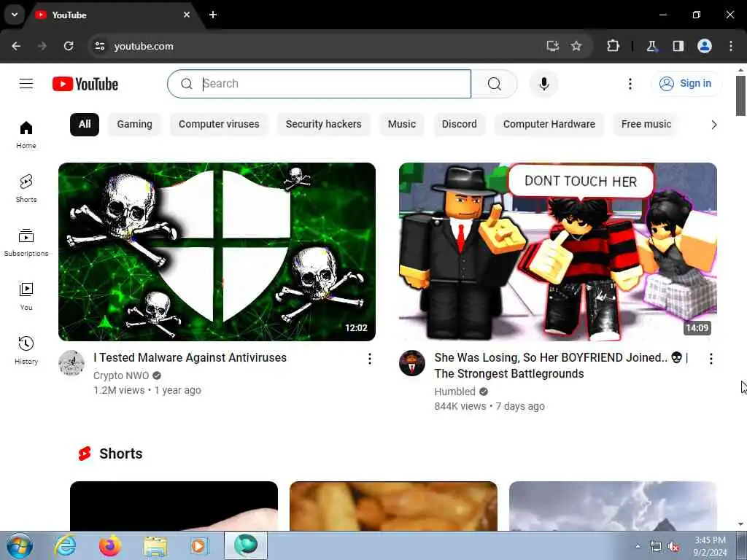Play the DONT TOUCH HER video thumbnail
The width and height of the screenshot is (747, 560).
click(558, 252)
